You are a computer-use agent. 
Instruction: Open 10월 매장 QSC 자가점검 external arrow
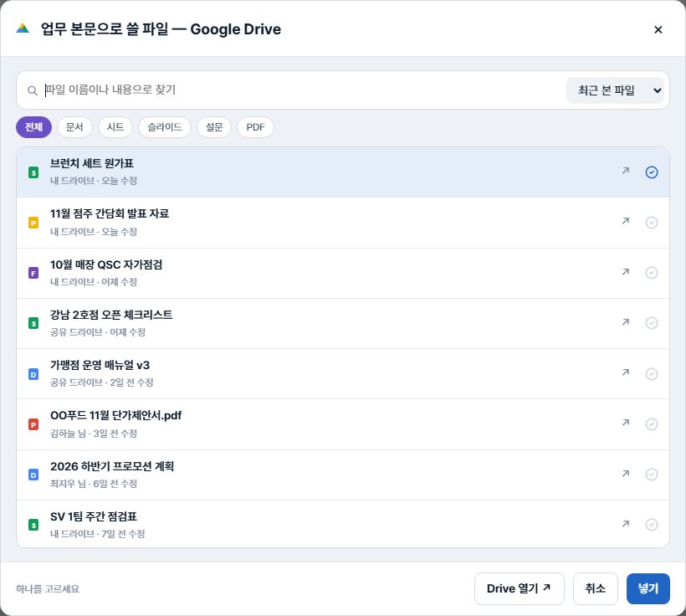(x=626, y=272)
